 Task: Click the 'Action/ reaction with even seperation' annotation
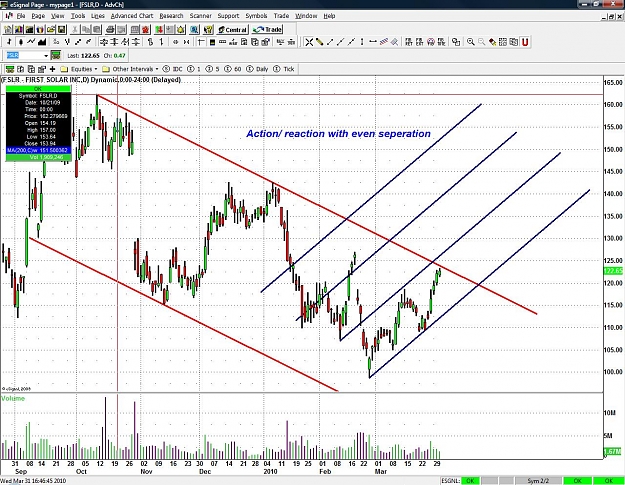[338, 134]
